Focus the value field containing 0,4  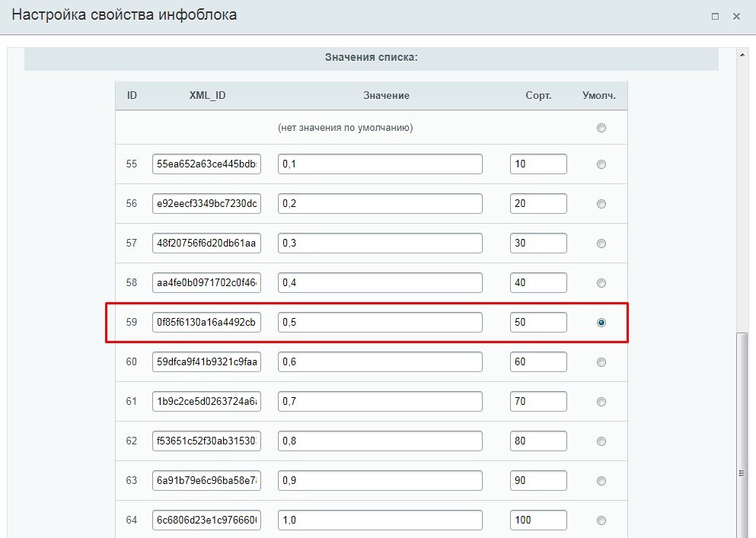(380, 283)
